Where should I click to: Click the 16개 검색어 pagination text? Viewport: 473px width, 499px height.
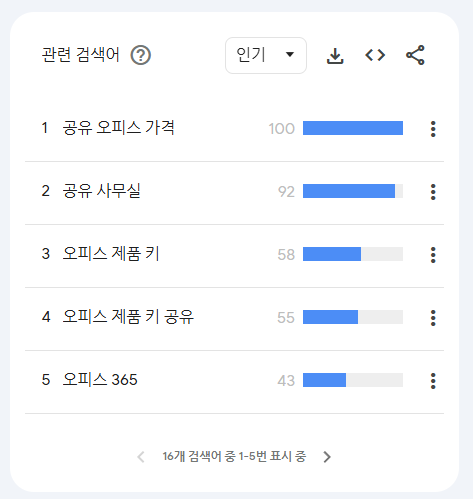pyautogui.click(x=234, y=456)
